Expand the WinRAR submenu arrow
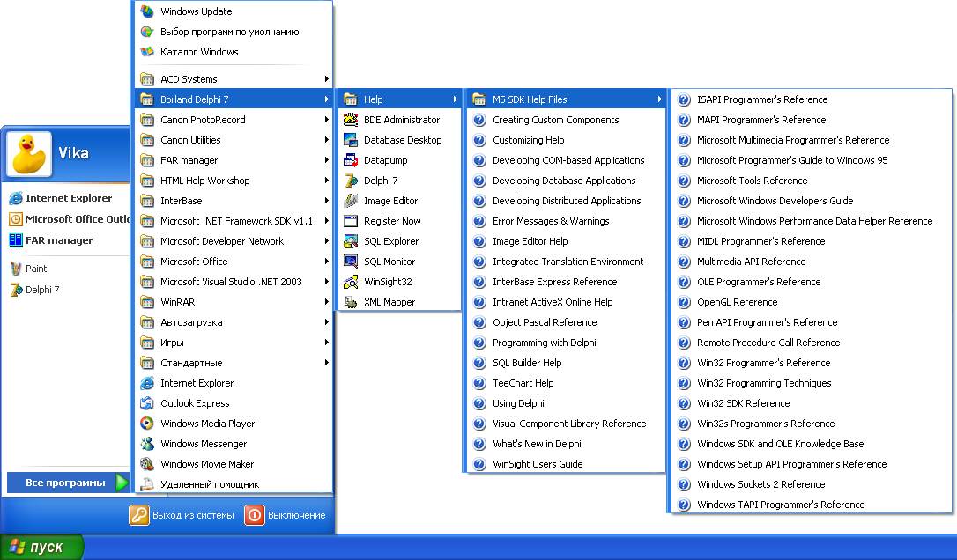957x560 pixels. [327, 302]
